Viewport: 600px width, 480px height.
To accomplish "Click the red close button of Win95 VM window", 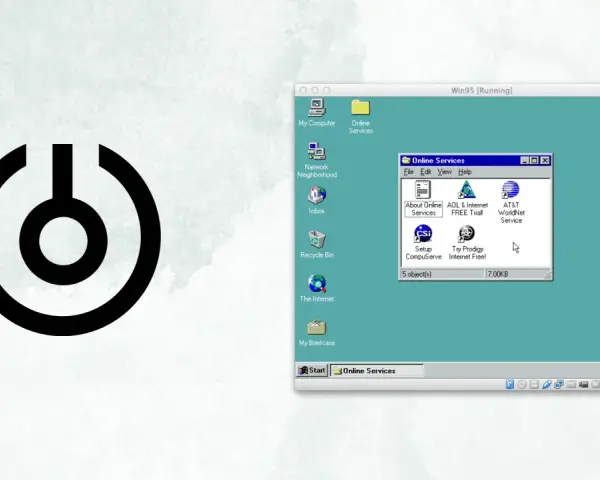I will click(303, 90).
